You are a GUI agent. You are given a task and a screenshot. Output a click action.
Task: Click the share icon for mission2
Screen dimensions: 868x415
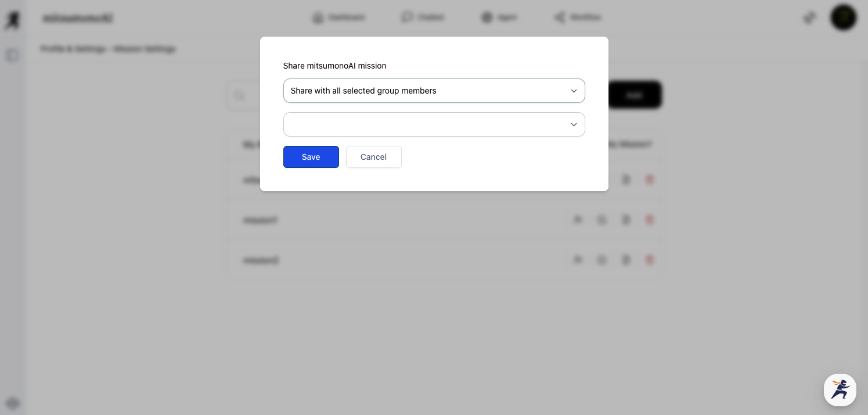pos(578,260)
